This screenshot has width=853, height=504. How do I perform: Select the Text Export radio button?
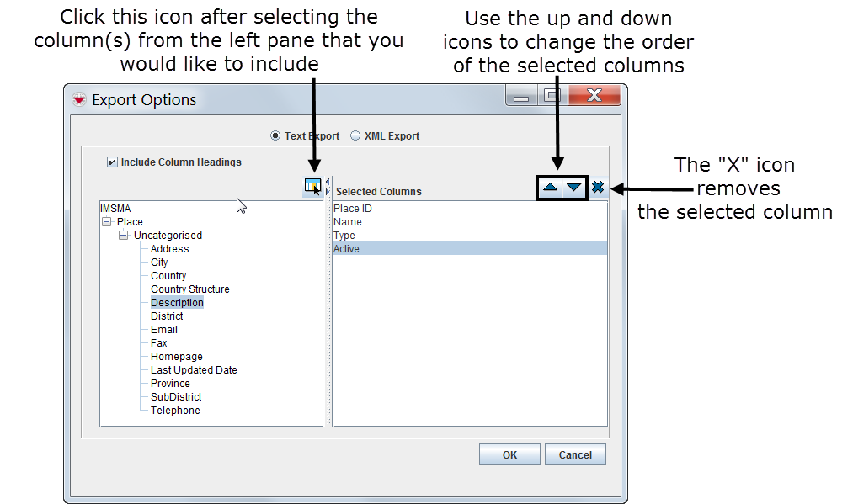275,136
